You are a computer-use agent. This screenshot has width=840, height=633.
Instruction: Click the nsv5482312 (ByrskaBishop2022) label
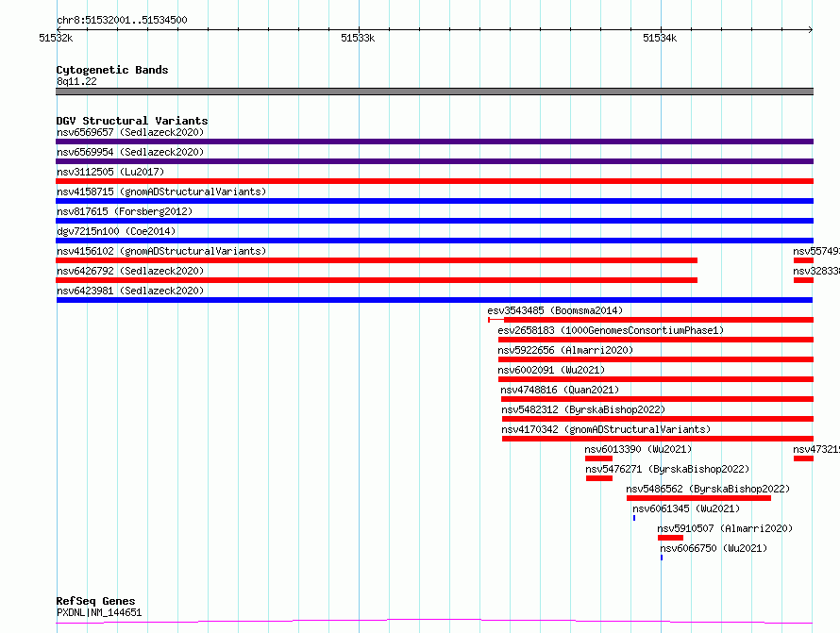[583, 409]
